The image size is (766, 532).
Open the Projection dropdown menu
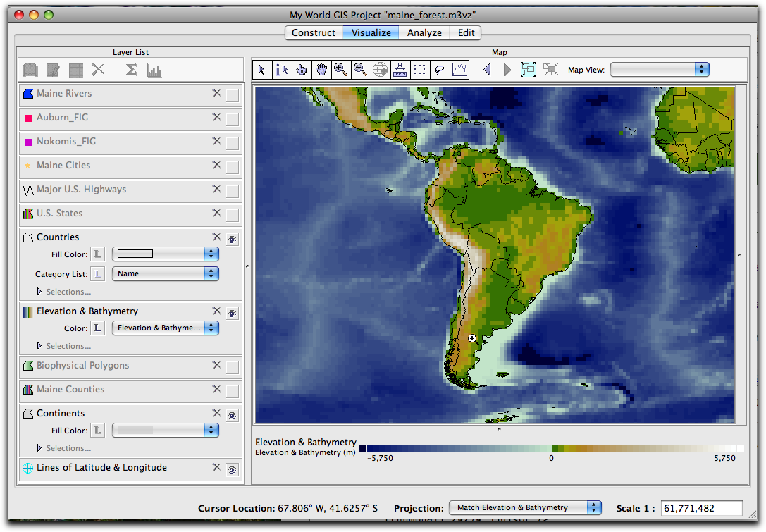pyautogui.click(x=525, y=507)
